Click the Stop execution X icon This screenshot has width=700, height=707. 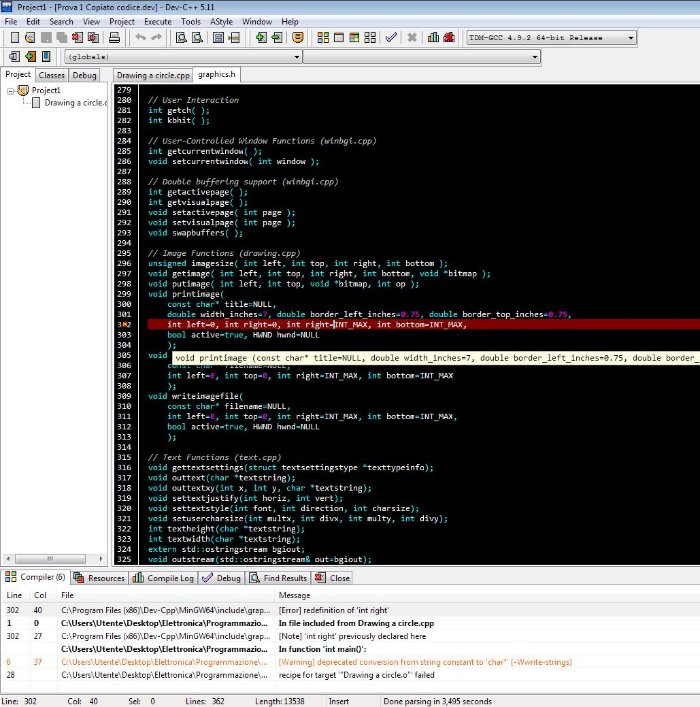click(412, 37)
